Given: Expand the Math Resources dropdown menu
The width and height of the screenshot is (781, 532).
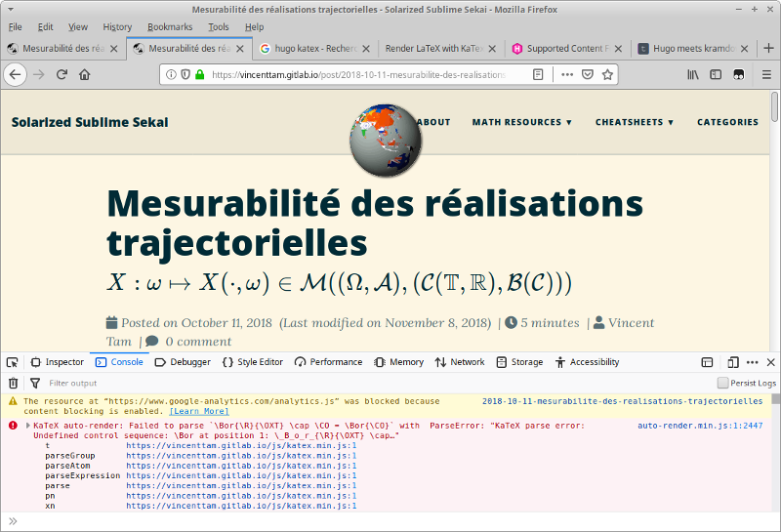Looking at the screenshot, I should pyautogui.click(x=522, y=122).
